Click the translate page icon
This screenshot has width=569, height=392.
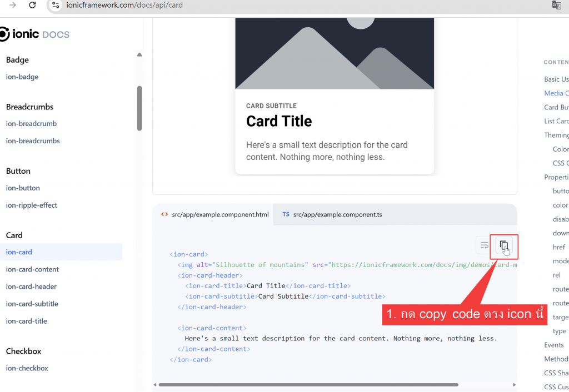(556, 6)
